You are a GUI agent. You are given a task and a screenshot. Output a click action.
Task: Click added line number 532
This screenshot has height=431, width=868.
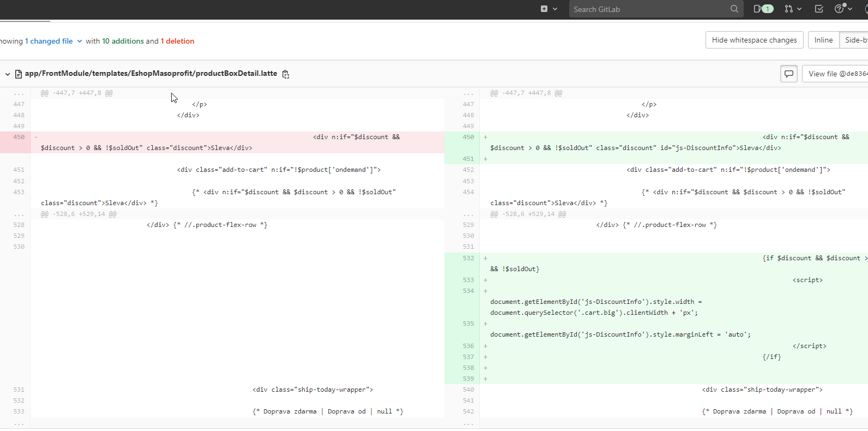tap(468, 258)
